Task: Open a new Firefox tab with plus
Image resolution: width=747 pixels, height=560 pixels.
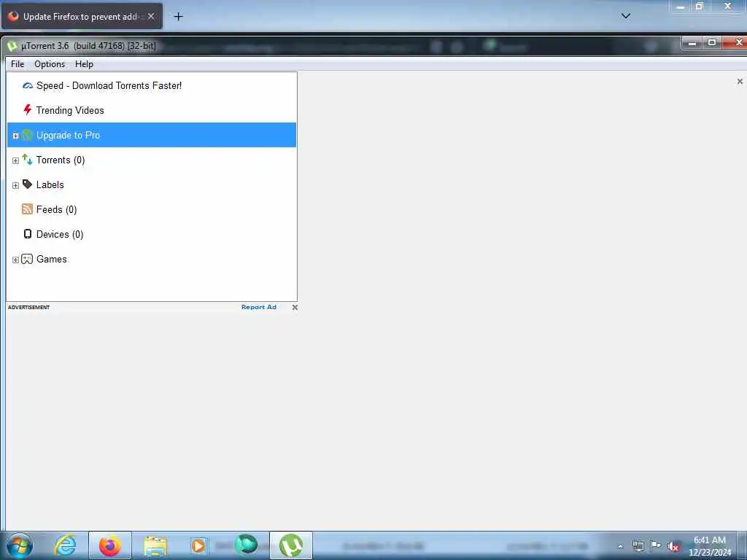Action: click(178, 17)
